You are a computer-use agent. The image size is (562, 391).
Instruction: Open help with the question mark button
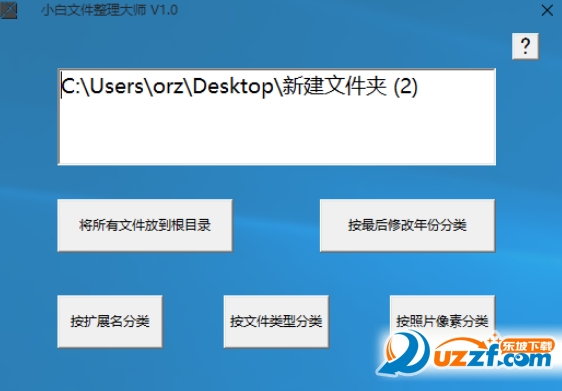[x=525, y=46]
